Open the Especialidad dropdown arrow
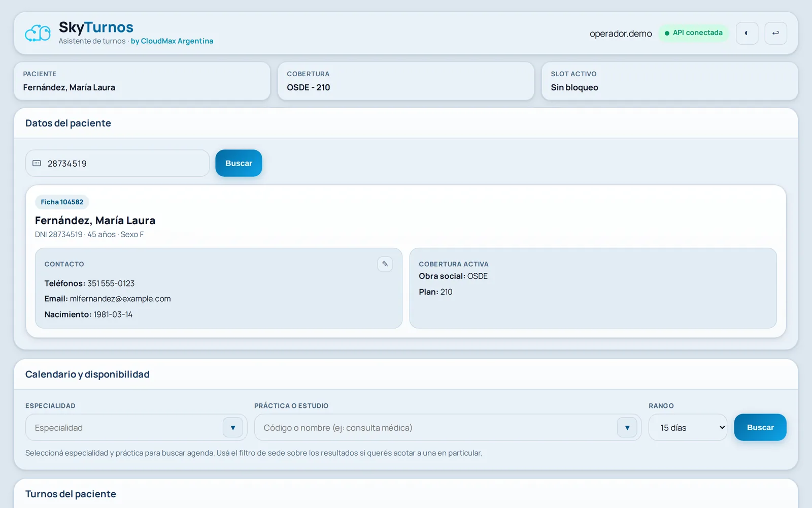The image size is (812, 508). [x=233, y=427]
